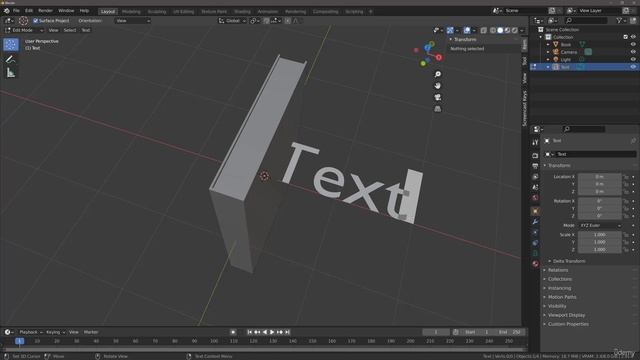This screenshot has height=360, width=640.
Task: Click the zoom magnifier viewport icon
Action: (x=438, y=74)
